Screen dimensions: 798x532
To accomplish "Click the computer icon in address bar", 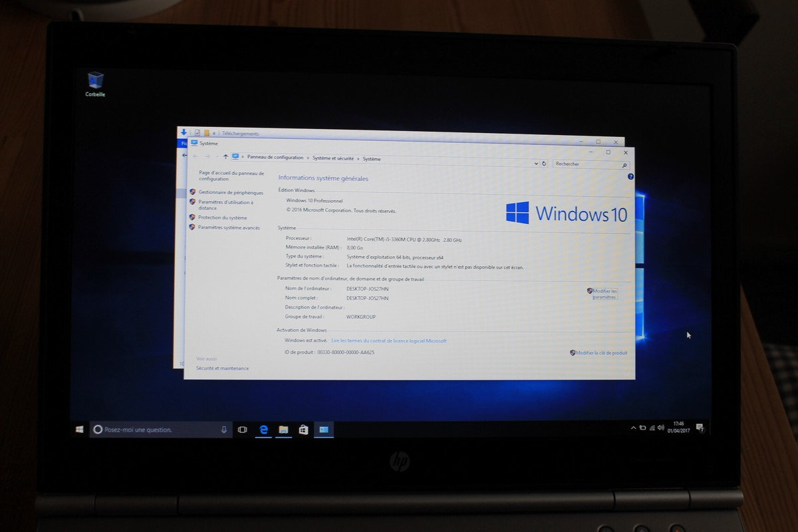I will [235, 157].
